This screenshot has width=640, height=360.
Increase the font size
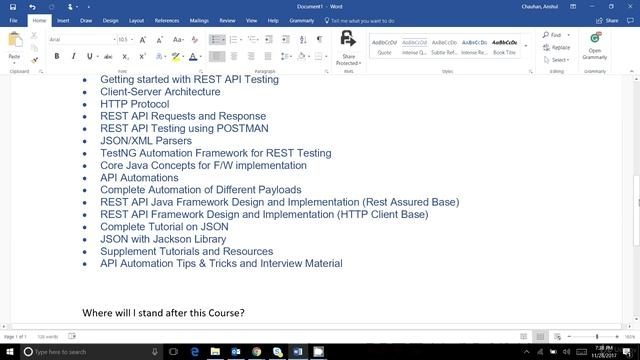pos(142,40)
